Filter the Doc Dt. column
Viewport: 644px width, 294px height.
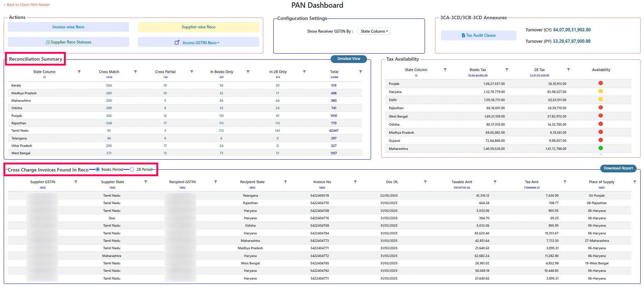coord(425,182)
